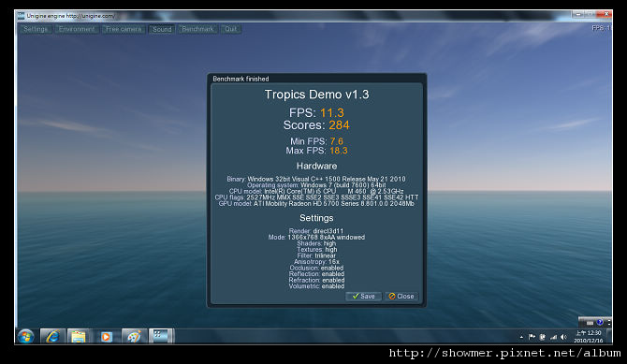Image resolution: width=627 pixels, height=364 pixels.
Task: Click the GPU model line
Action: coord(316,204)
